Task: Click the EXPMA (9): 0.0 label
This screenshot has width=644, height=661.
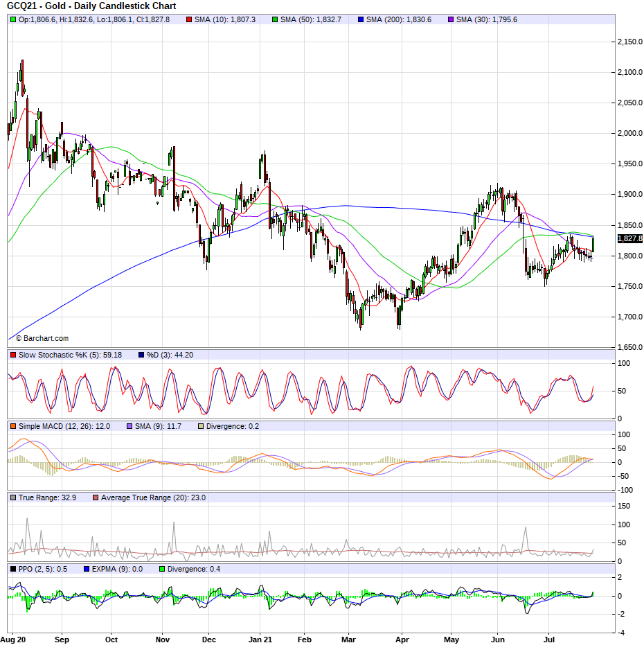Action: click(117, 569)
